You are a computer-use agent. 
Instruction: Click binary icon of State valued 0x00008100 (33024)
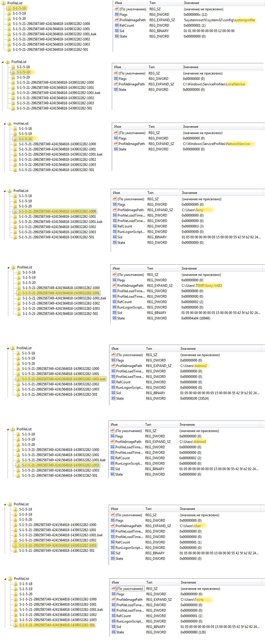click(x=113, y=398)
